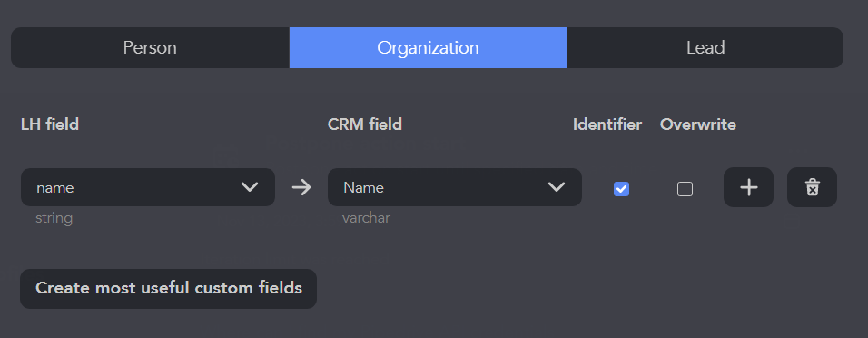Add a new field mapping row with plus icon
Viewport: 868px width, 338px height.
pyautogui.click(x=748, y=187)
